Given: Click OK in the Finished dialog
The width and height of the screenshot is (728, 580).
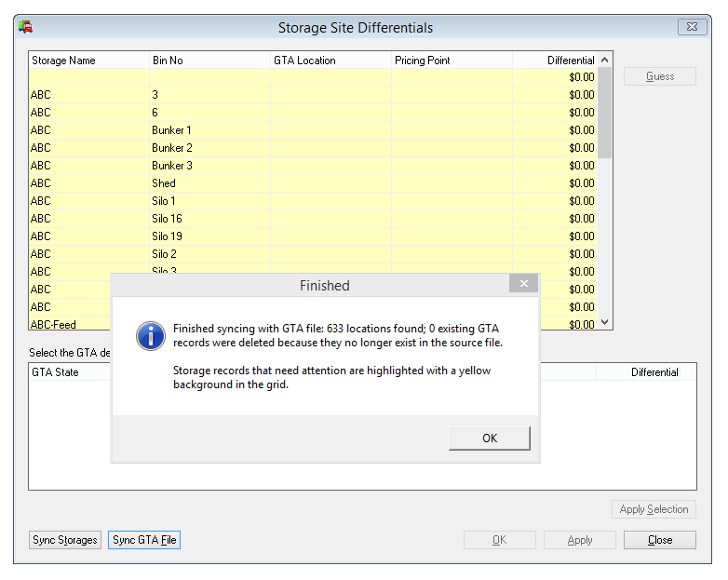Looking at the screenshot, I should 489,438.
